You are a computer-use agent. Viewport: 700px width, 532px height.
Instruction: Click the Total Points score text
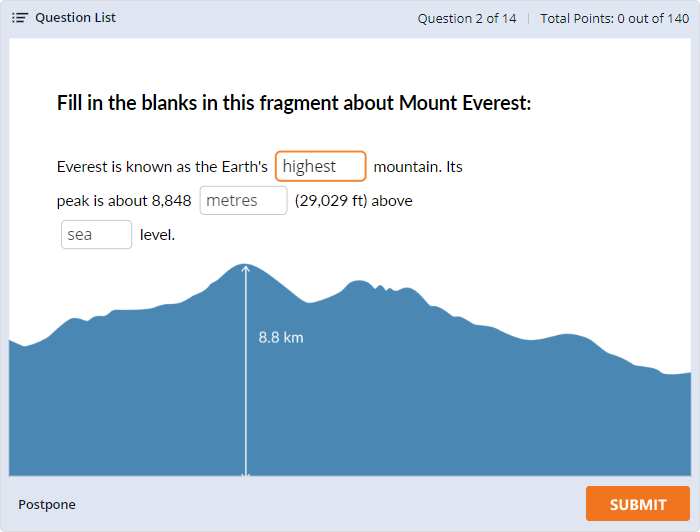(614, 18)
